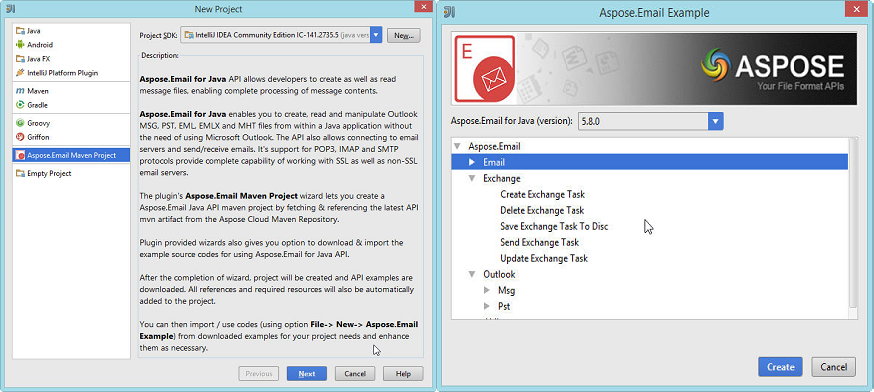
Task: Expand the Msg node under Outlook
Action: [x=487, y=291]
